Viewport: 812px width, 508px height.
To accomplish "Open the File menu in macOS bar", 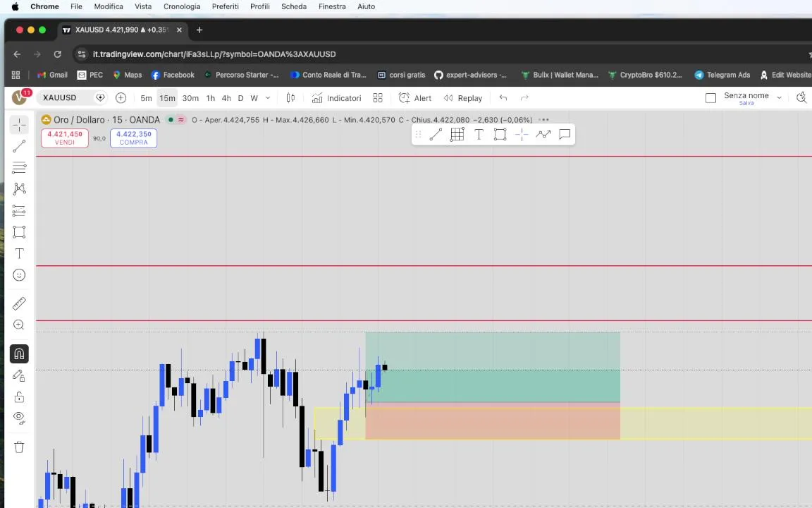I will pyautogui.click(x=76, y=7).
